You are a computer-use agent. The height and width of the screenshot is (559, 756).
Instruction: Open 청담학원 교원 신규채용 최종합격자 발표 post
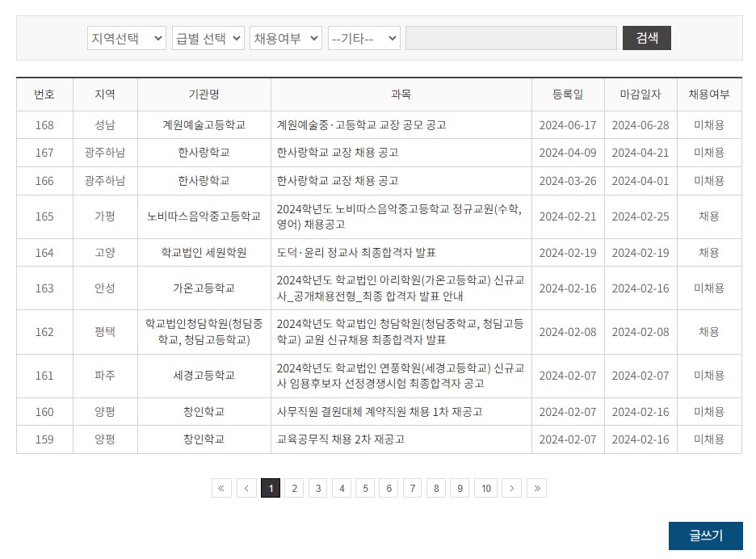[400, 332]
